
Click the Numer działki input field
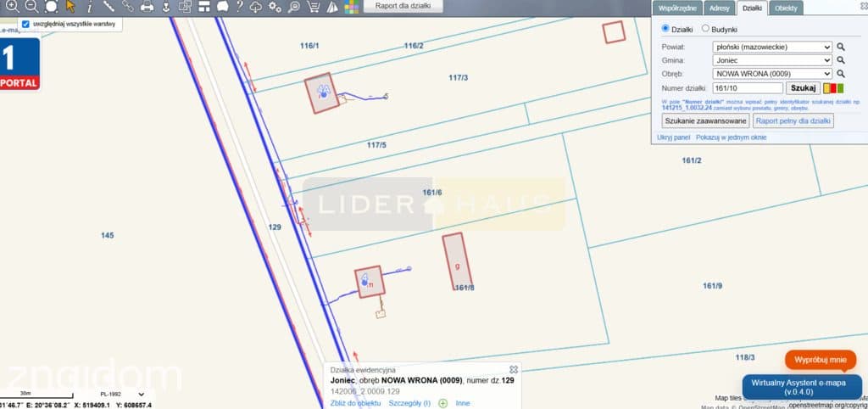[x=748, y=88]
